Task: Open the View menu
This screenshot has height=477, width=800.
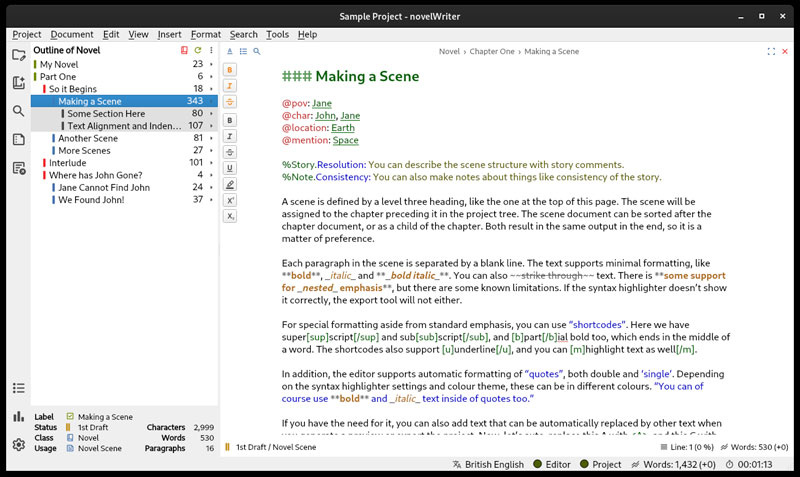Action: 138,34
